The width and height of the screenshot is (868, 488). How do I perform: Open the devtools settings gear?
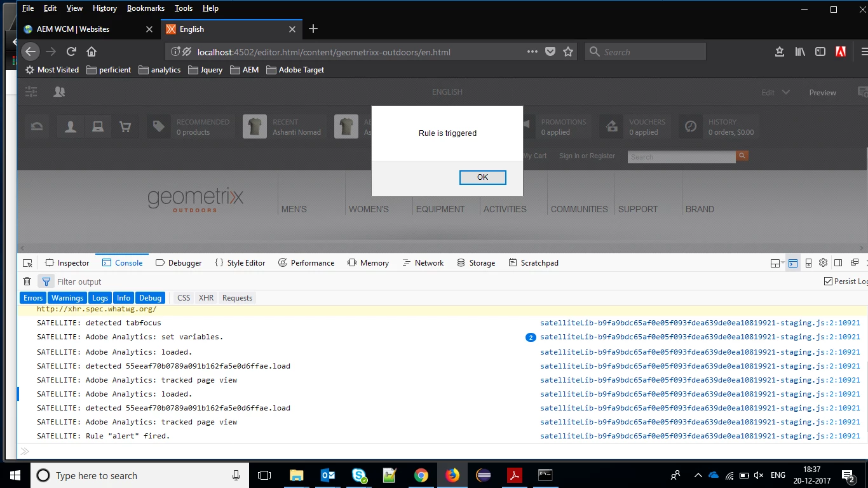click(823, 263)
